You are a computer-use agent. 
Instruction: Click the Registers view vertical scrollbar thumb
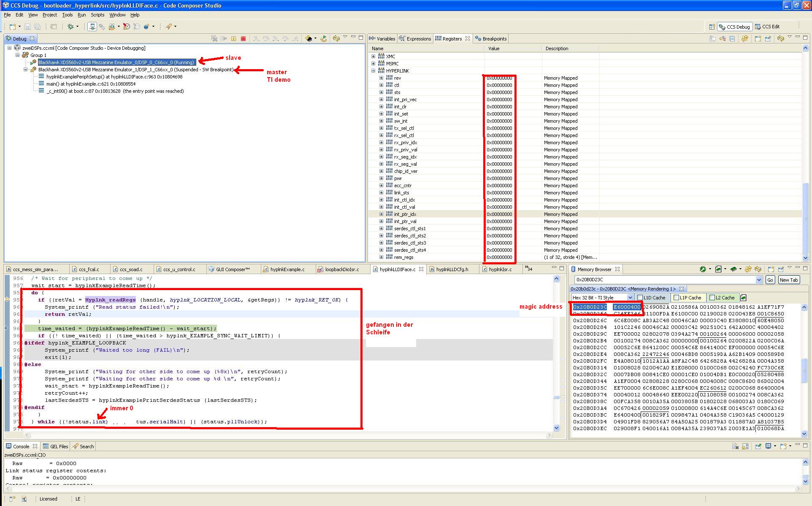point(806,218)
